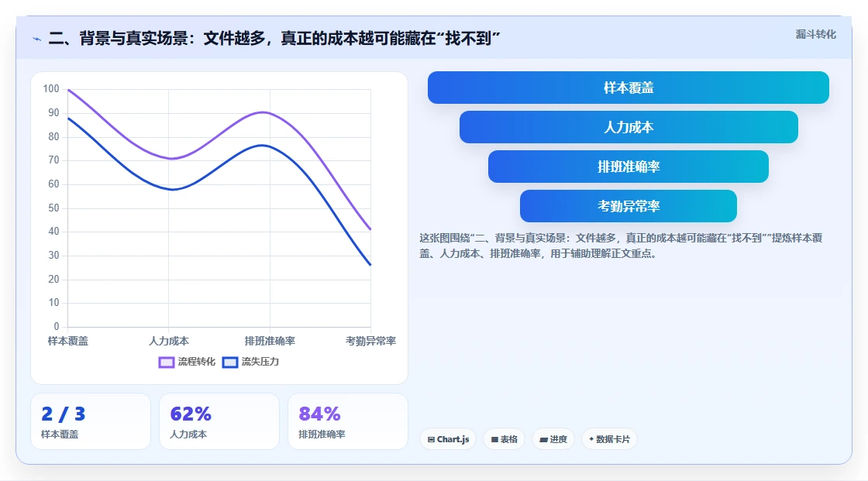
Task: Click the 流程转化 legend color box
Action: [x=167, y=362]
